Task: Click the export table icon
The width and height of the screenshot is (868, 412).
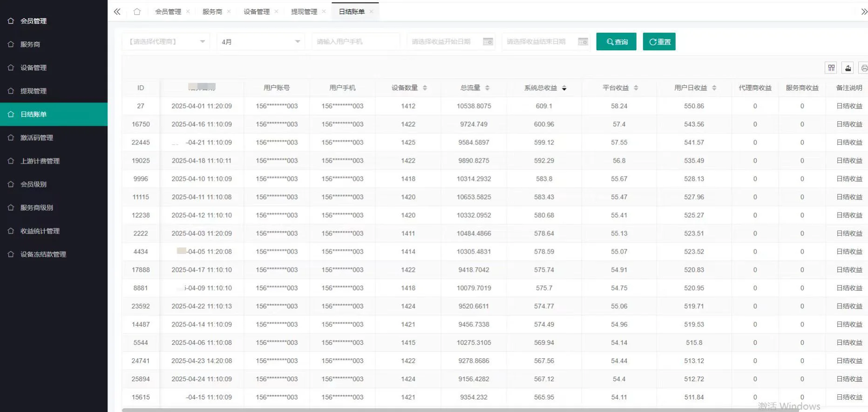Action: pyautogui.click(x=848, y=68)
